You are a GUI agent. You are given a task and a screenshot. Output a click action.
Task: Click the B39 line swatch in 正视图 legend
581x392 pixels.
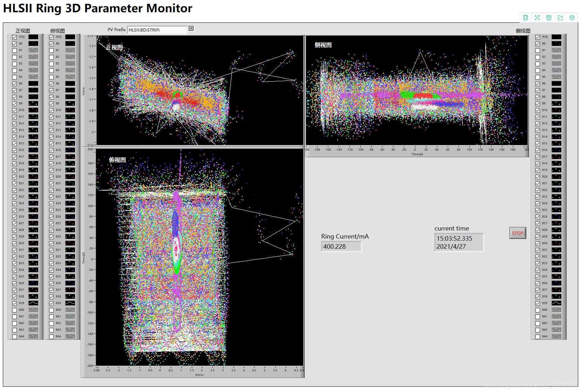(x=33, y=303)
